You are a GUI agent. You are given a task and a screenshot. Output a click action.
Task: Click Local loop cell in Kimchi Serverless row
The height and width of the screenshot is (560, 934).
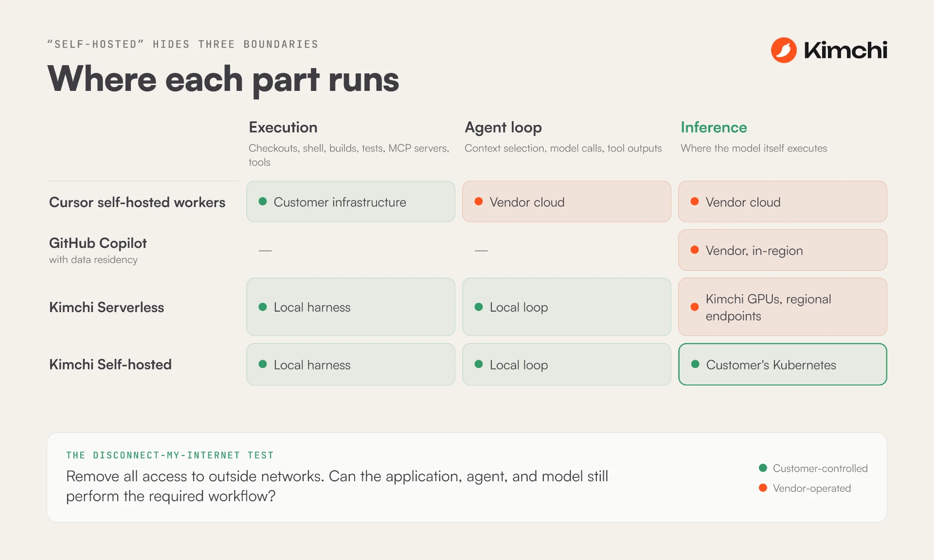pyautogui.click(x=567, y=307)
